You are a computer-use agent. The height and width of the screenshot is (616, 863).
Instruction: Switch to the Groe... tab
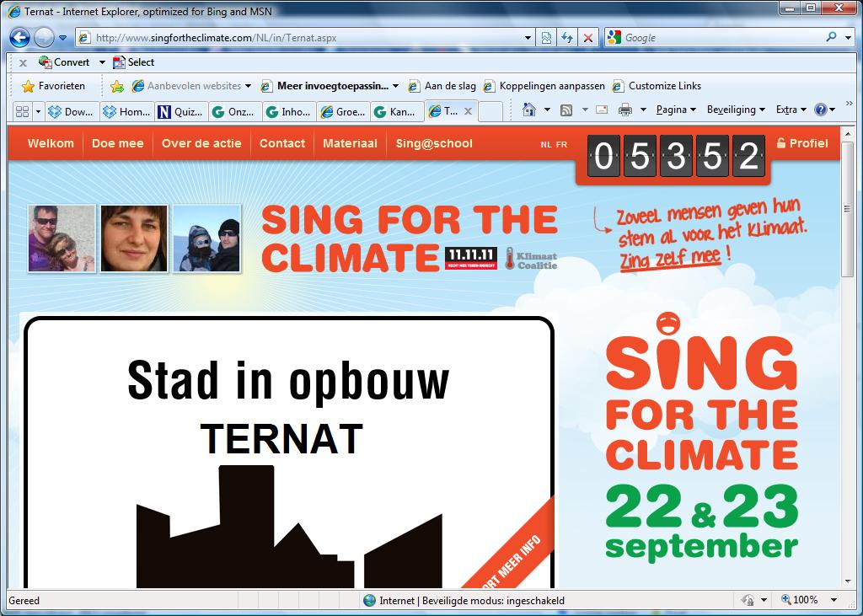(x=343, y=112)
